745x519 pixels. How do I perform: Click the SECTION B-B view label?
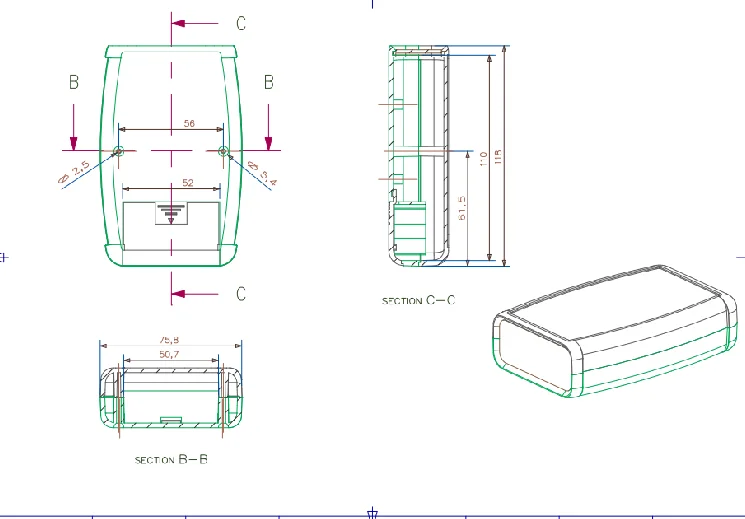(x=171, y=460)
